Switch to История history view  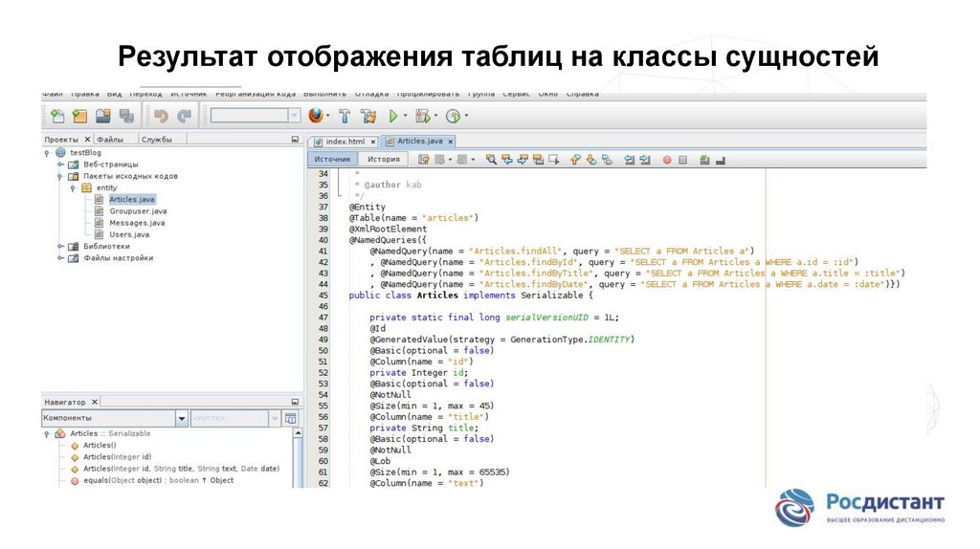point(383,160)
